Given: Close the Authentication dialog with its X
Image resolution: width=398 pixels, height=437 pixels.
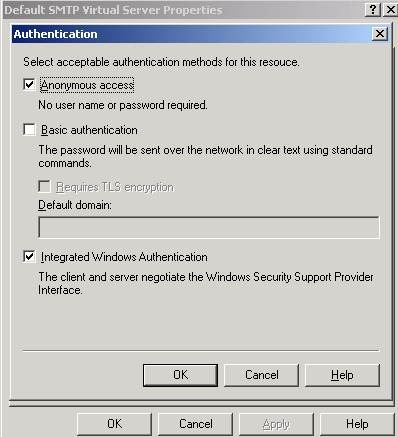Looking at the screenshot, I should (380, 34).
